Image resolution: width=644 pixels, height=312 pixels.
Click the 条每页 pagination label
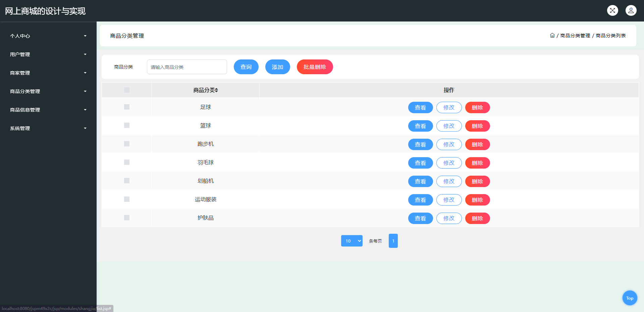[x=375, y=241]
